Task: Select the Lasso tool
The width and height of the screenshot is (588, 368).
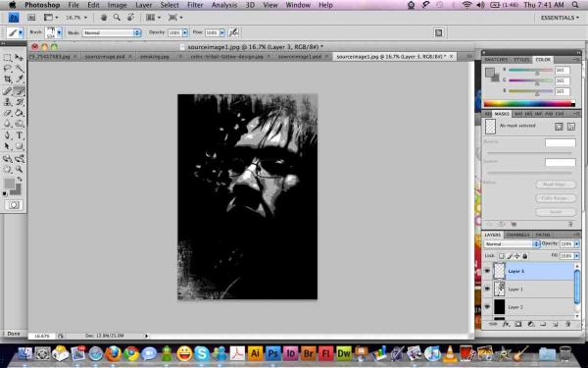Action: click(x=8, y=69)
